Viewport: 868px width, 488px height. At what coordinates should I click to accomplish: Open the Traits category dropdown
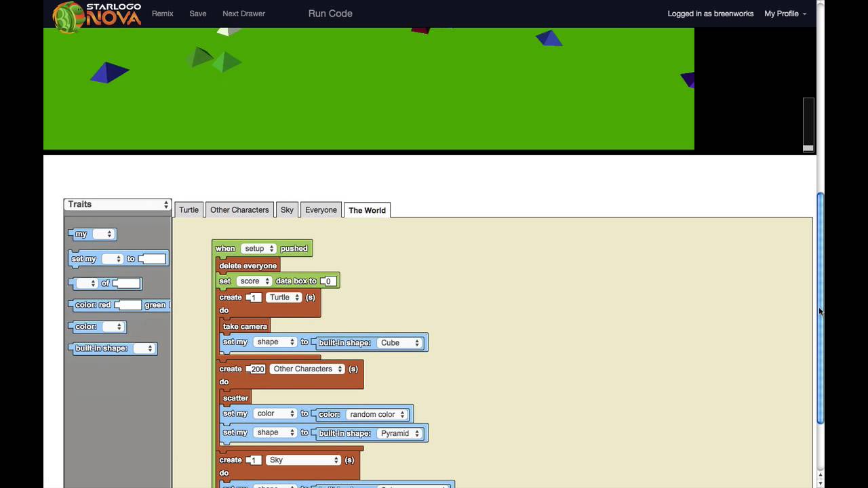coord(117,204)
